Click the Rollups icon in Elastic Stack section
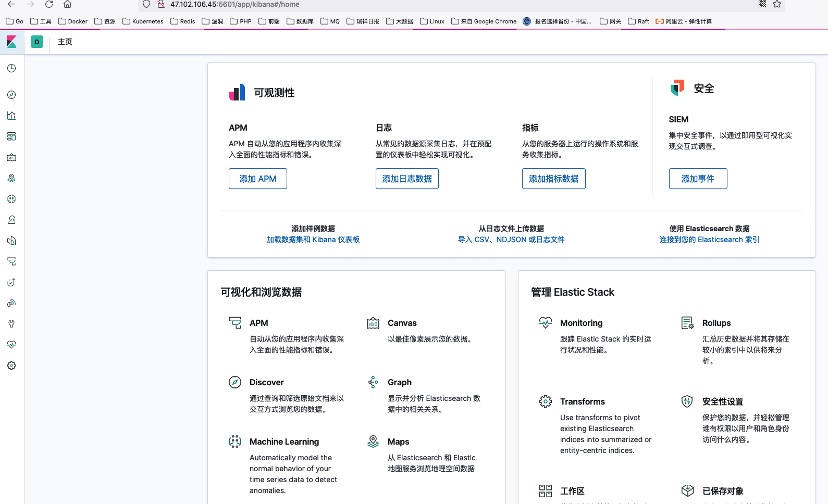This screenshot has width=828, height=504. [688, 323]
